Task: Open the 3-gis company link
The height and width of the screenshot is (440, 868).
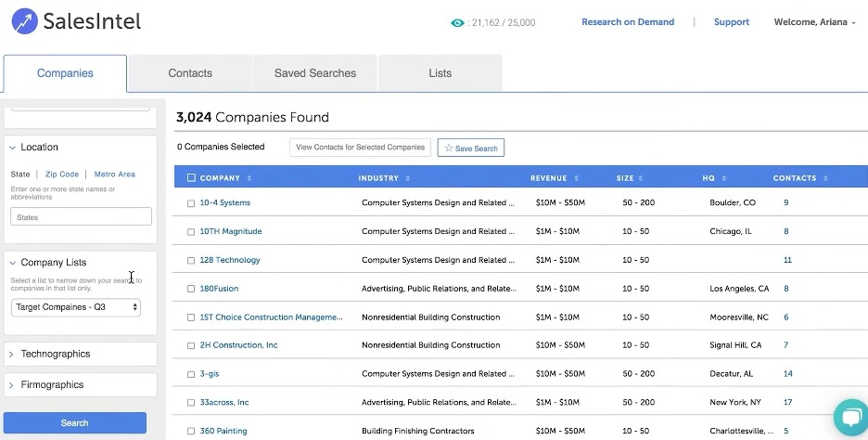Action: (x=210, y=374)
